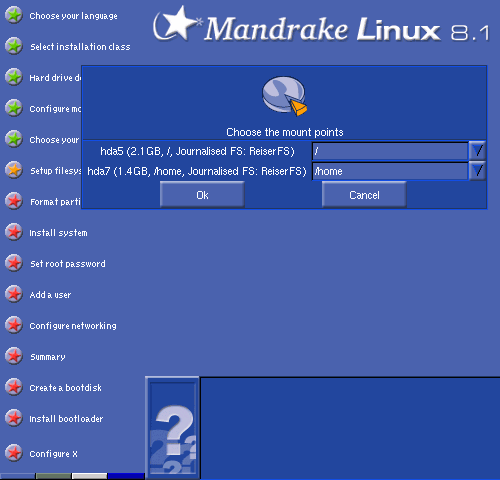Cancel the mount points dialog

[364, 195]
